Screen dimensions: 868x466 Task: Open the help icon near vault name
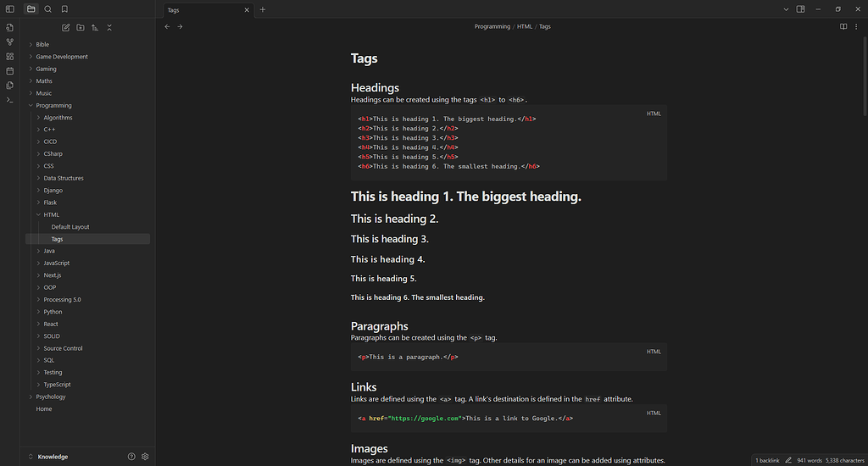coord(131,457)
